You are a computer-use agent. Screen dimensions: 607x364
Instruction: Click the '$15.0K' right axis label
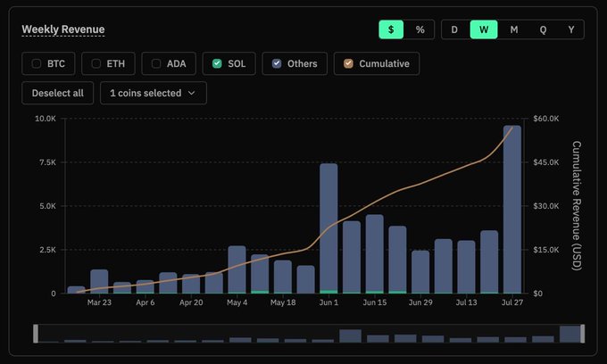tap(545, 250)
